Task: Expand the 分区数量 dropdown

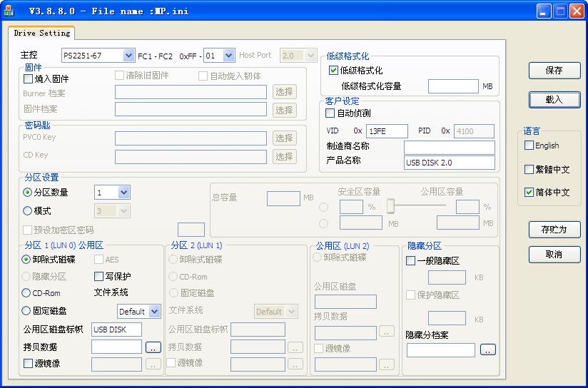Action: point(123,193)
